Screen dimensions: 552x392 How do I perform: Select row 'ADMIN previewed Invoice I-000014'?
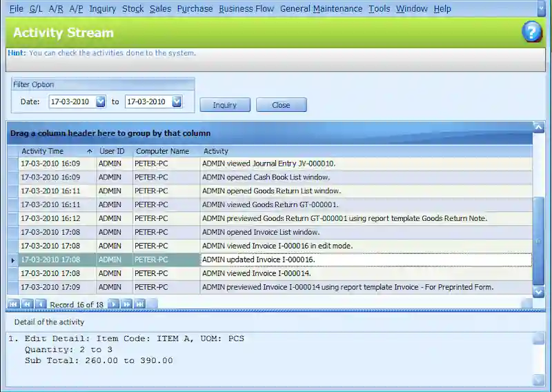point(270,287)
